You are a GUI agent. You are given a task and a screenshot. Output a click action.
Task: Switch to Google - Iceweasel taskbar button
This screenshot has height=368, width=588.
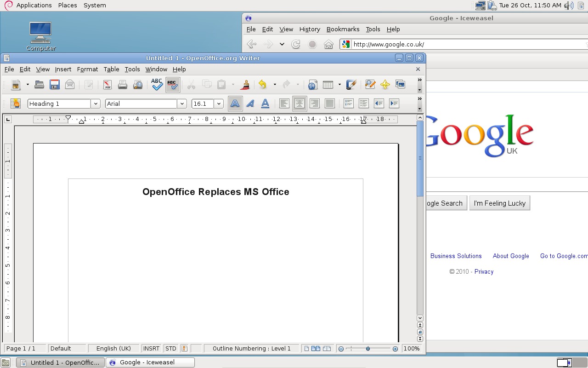[x=150, y=362]
